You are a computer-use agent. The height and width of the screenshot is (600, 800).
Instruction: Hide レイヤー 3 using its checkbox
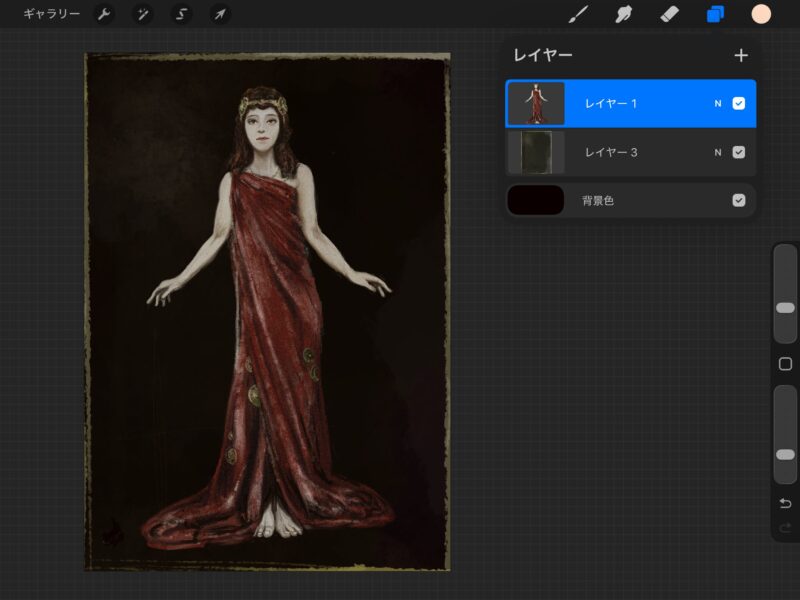point(738,152)
